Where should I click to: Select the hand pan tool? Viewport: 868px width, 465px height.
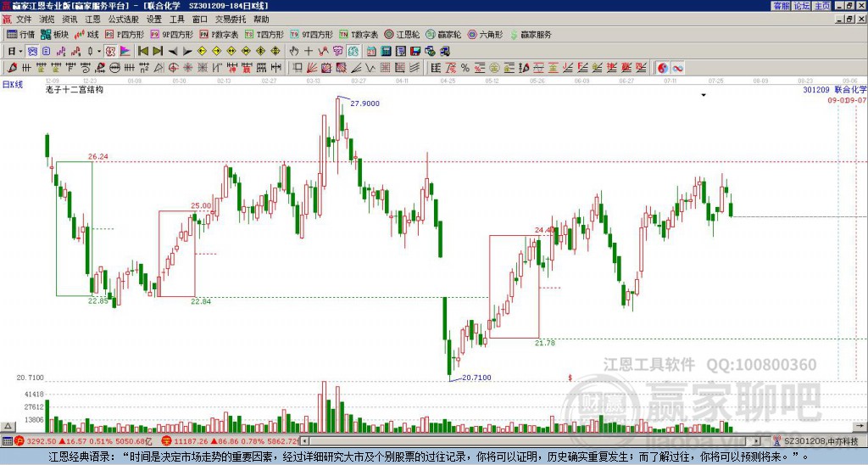click(293, 51)
